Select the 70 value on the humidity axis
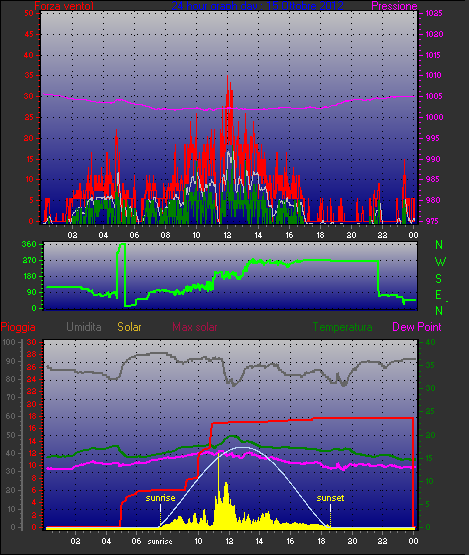Image resolution: width=469 pixels, height=555 pixels. point(11,397)
